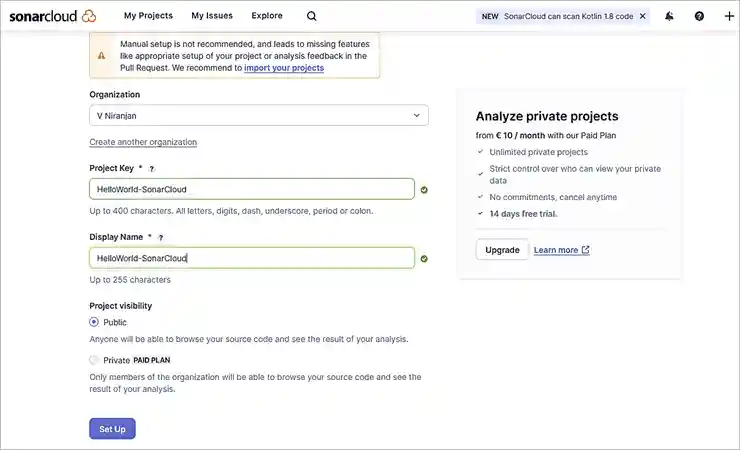Open the help question mark icon
The width and height of the screenshot is (740, 450).
[x=699, y=16]
